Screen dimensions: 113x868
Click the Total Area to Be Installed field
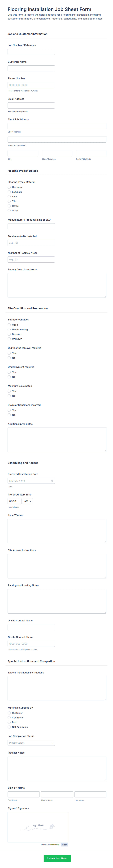31,243
